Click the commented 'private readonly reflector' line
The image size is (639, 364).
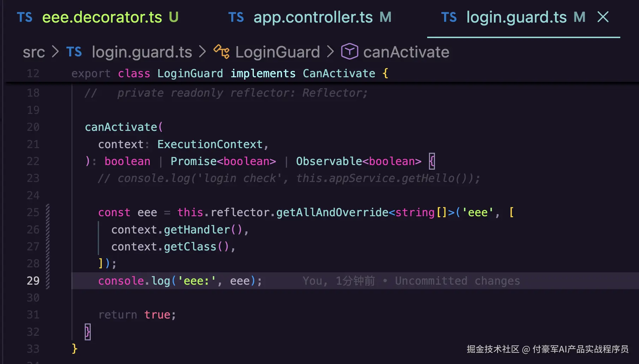pos(226,93)
